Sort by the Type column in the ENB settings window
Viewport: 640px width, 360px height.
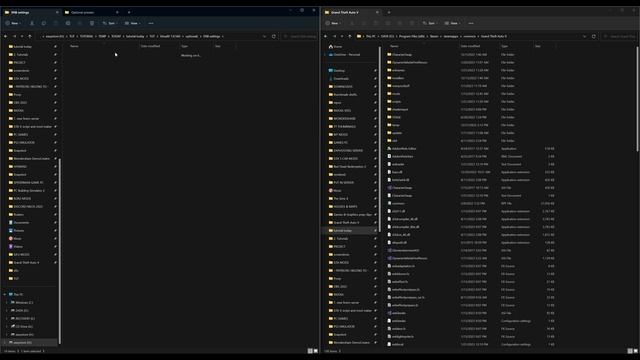pos(184,46)
